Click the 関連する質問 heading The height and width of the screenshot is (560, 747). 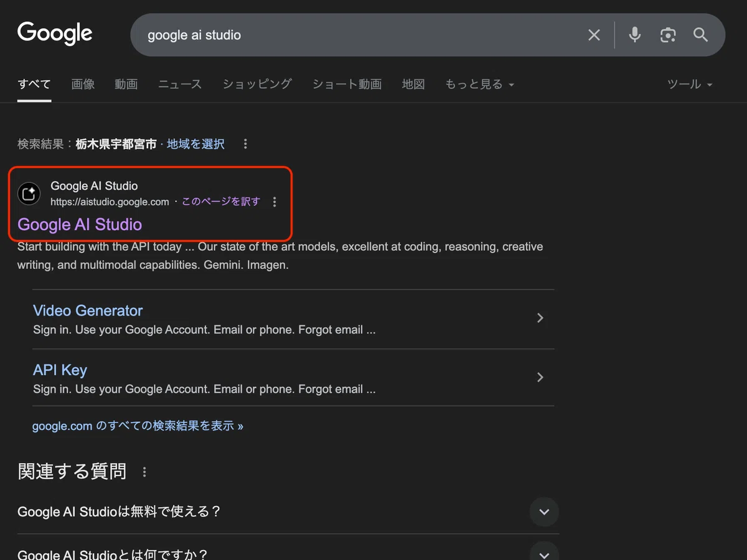(x=72, y=472)
